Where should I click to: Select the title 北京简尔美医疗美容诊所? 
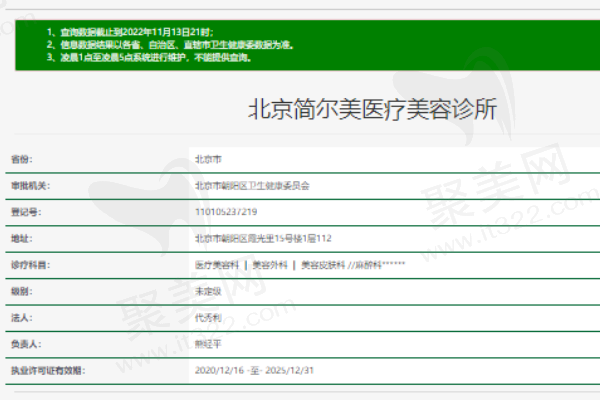373,109
